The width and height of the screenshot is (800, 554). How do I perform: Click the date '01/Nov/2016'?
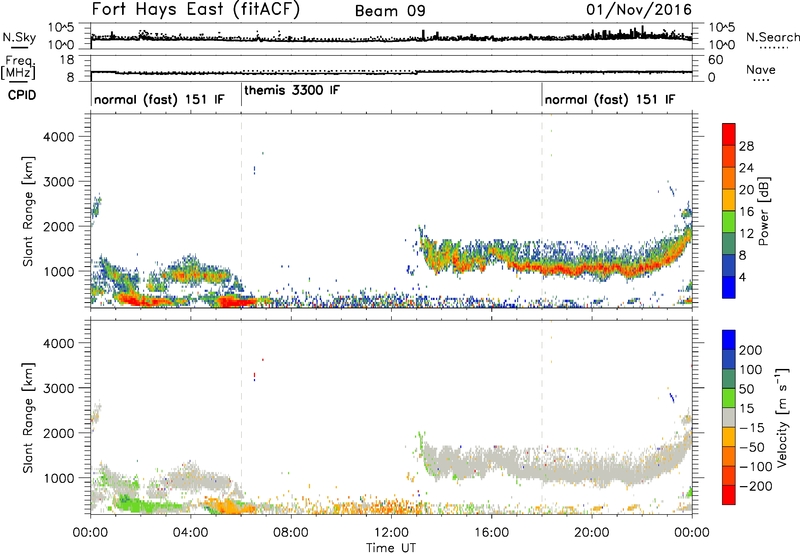click(639, 10)
